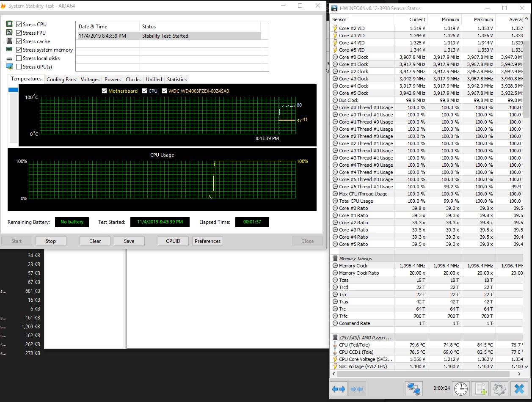
Task: Start sensor logging with the log file icon
Action: pos(480,388)
